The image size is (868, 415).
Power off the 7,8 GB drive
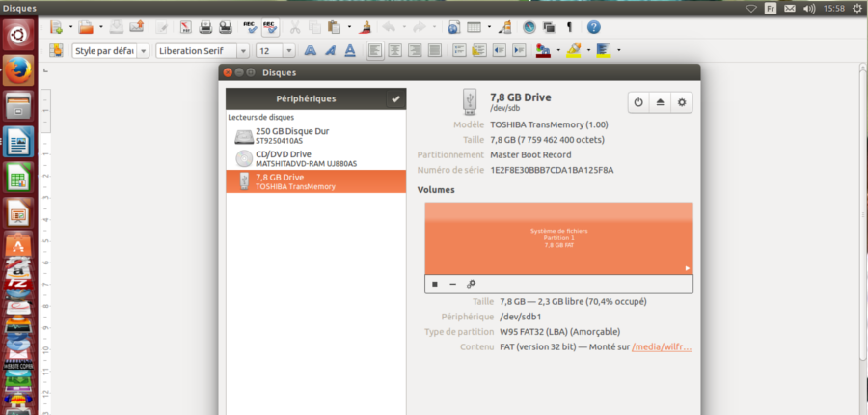[x=638, y=102]
